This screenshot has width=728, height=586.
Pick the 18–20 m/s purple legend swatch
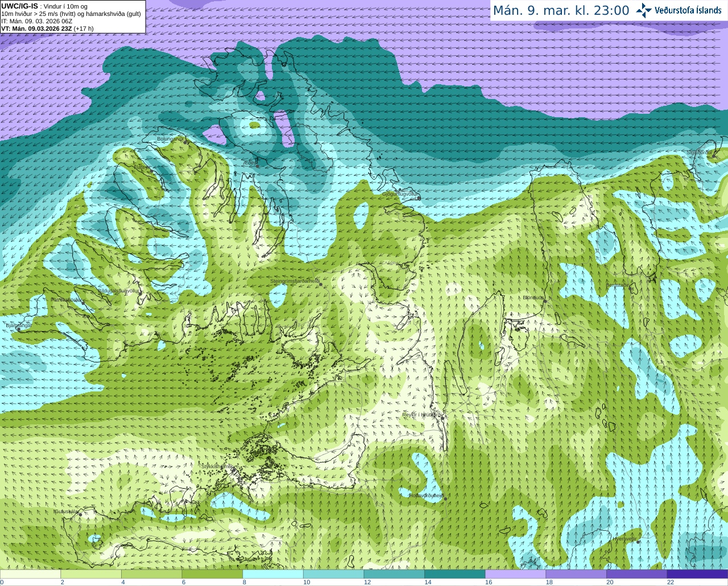(x=576, y=574)
